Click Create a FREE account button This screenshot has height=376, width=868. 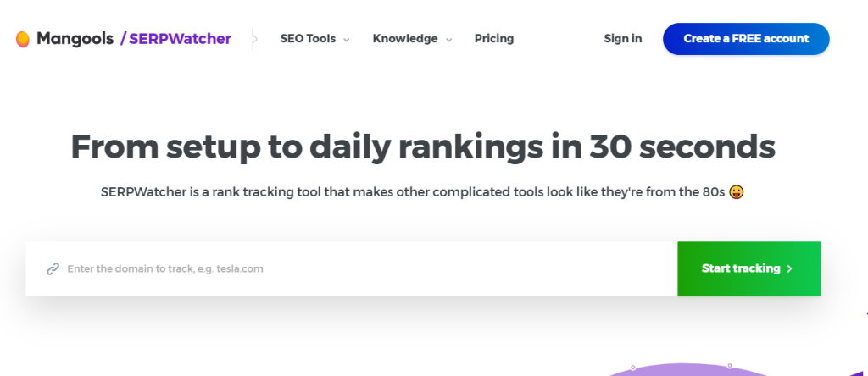[x=746, y=39]
